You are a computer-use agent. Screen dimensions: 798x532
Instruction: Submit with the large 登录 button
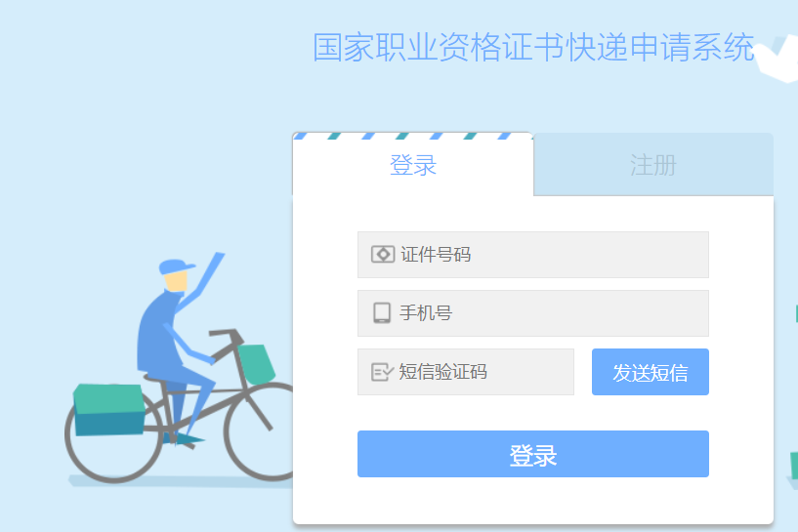[x=533, y=454]
